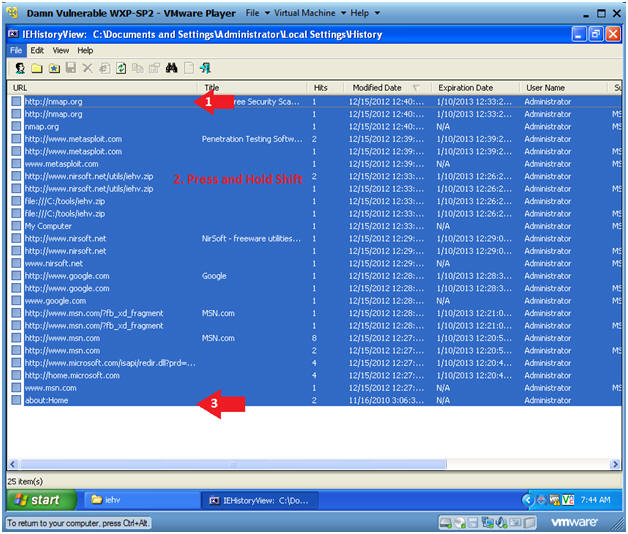Open the VMware Player Help dropdown

click(x=365, y=13)
